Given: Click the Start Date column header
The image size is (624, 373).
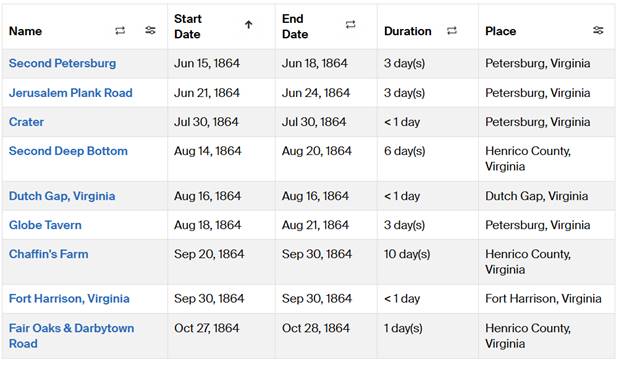Looking at the screenshot, I should pos(188,26).
